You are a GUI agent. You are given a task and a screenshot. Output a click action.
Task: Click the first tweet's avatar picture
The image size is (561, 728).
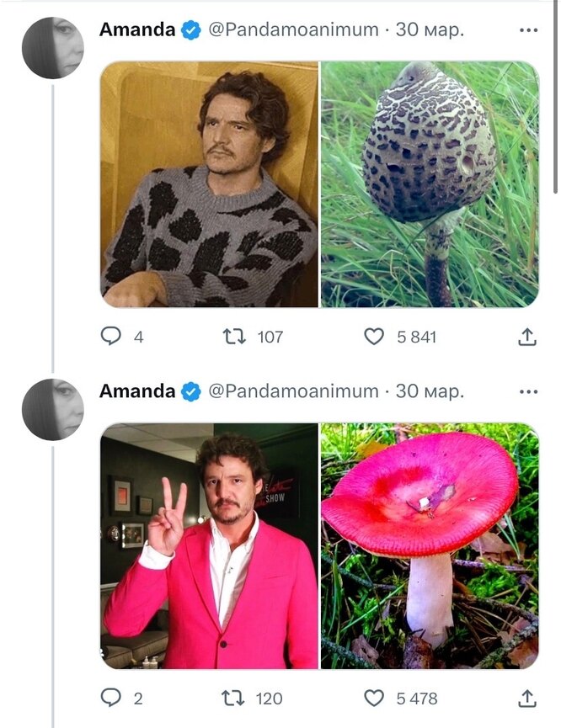(x=52, y=47)
